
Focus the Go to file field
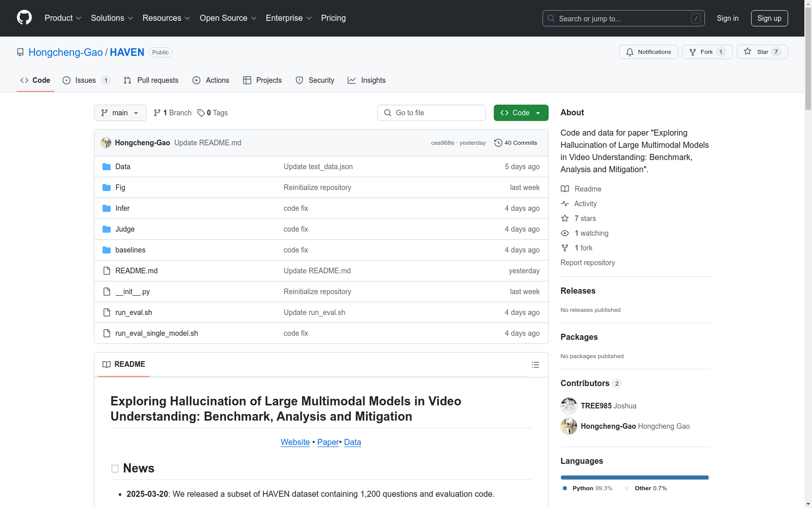431,113
